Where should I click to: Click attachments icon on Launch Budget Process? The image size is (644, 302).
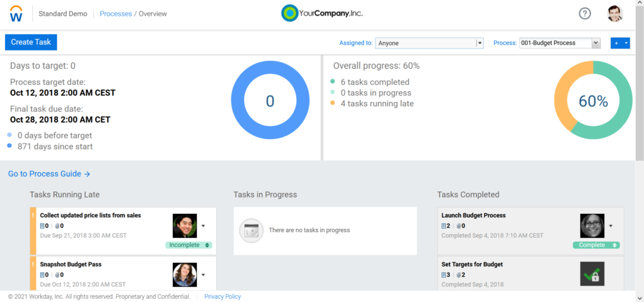[458, 225]
